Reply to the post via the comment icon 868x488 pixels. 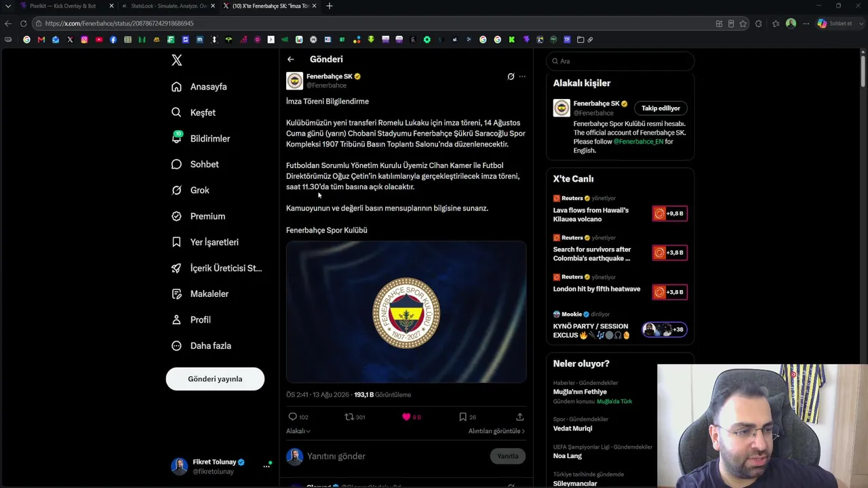(x=293, y=417)
